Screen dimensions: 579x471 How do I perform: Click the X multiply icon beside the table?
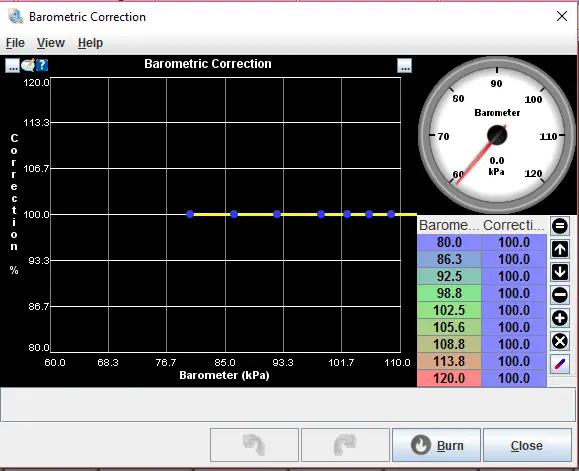(560, 341)
